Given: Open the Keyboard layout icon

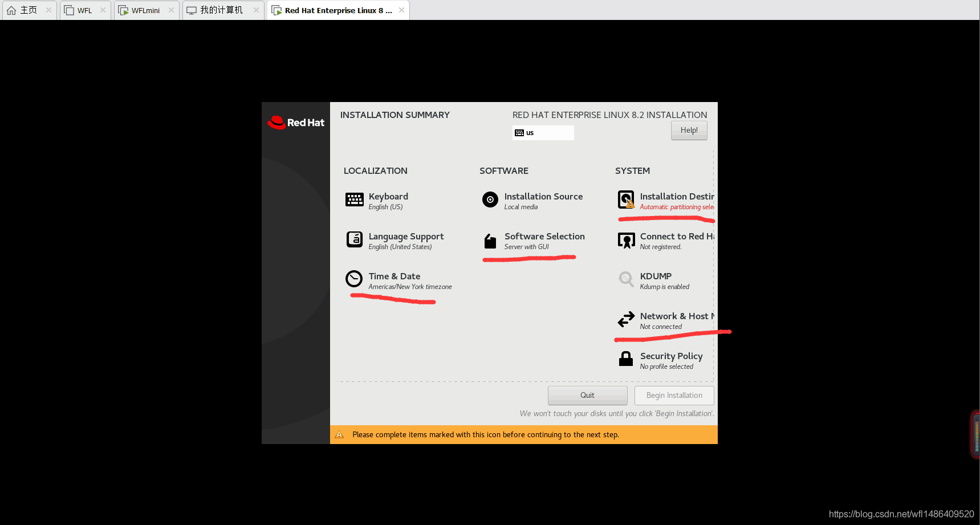Looking at the screenshot, I should coord(354,200).
